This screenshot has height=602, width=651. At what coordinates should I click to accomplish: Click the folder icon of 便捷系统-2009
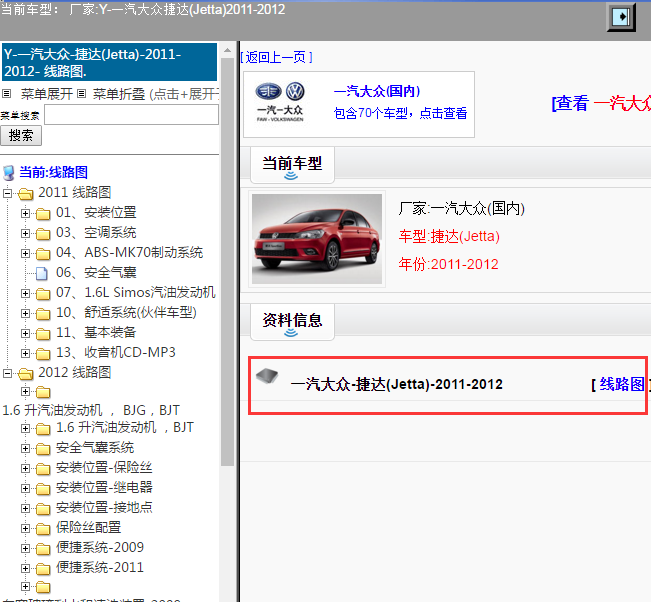[43, 548]
